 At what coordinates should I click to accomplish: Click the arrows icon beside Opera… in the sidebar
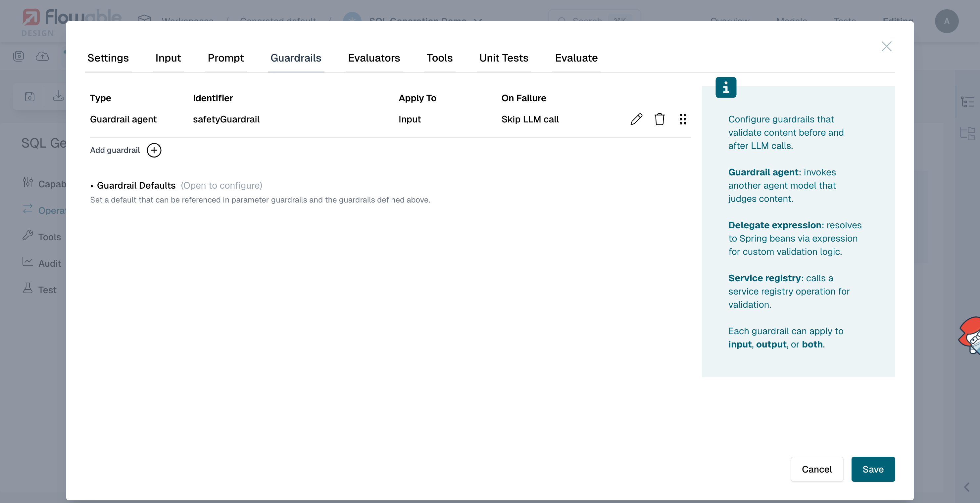pos(28,209)
